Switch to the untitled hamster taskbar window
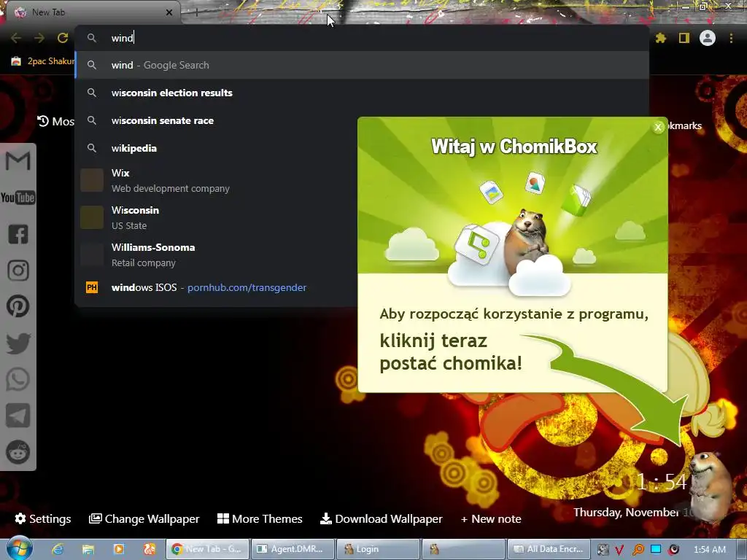The height and width of the screenshot is (560, 747). click(463, 549)
